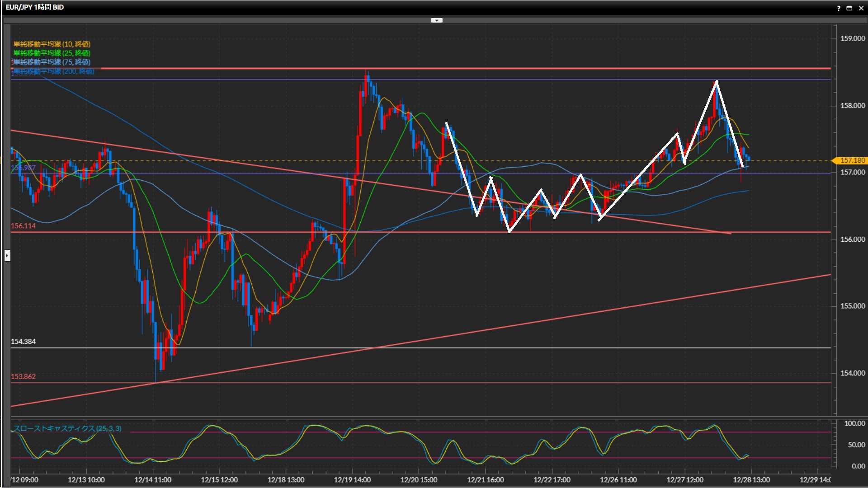Click the 100.00 stochastics scale label
The image size is (868, 488).
pyautogui.click(x=854, y=423)
